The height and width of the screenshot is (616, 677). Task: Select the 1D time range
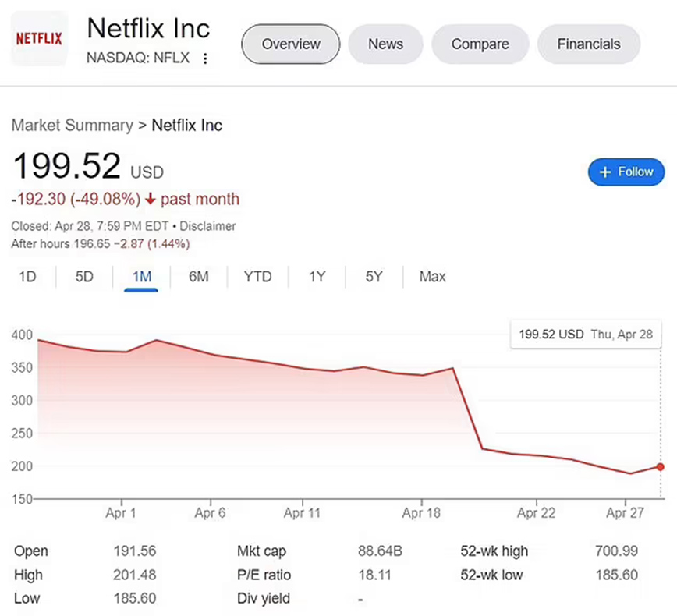(27, 277)
